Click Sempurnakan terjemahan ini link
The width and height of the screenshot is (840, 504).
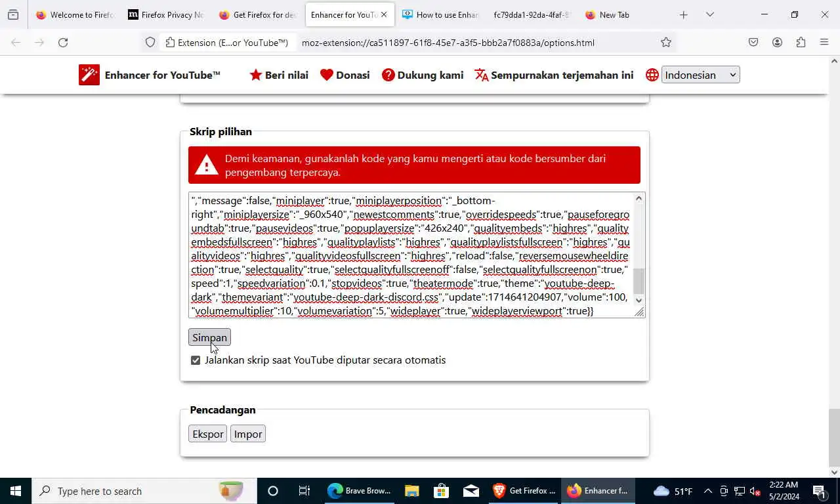pyautogui.click(x=554, y=75)
